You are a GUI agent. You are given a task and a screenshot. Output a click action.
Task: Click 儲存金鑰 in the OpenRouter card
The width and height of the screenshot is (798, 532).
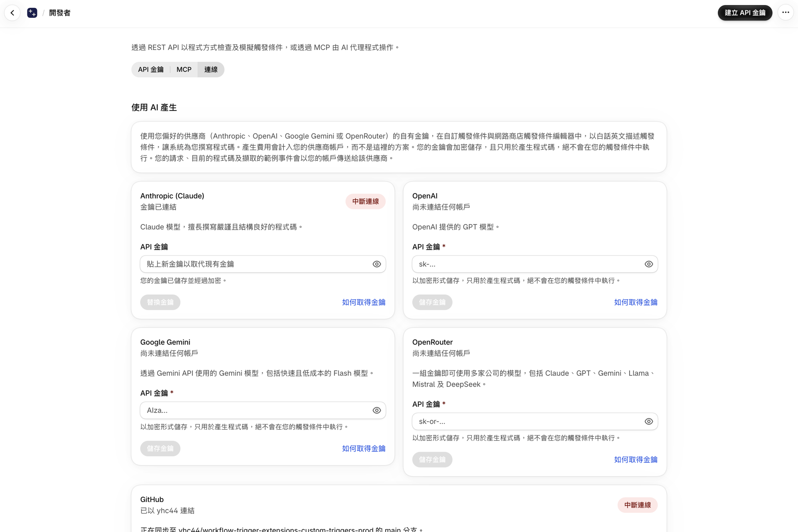pyautogui.click(x=432, y=460)
